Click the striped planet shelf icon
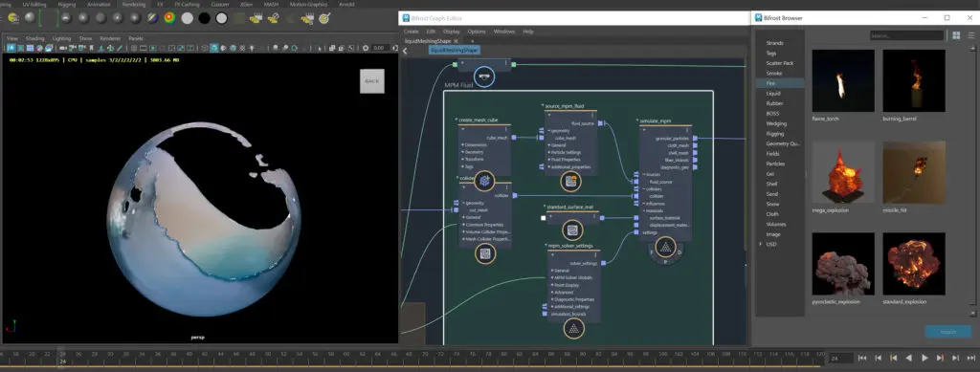Viewport: 980px width, 372px height. [152, 18]
